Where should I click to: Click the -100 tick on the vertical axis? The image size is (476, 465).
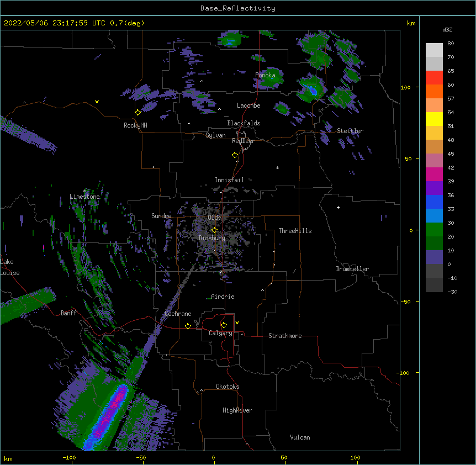404,373
